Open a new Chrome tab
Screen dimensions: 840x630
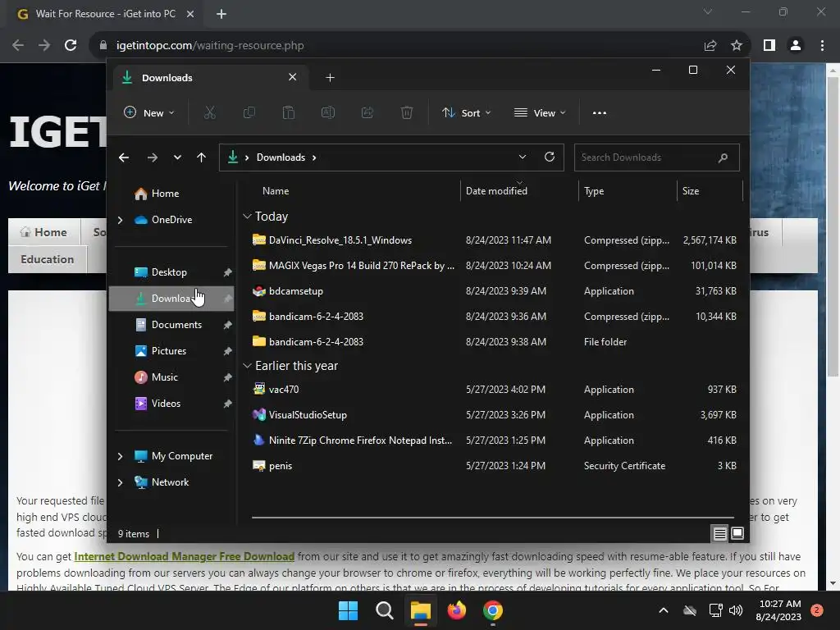click(x=221, y=14)
